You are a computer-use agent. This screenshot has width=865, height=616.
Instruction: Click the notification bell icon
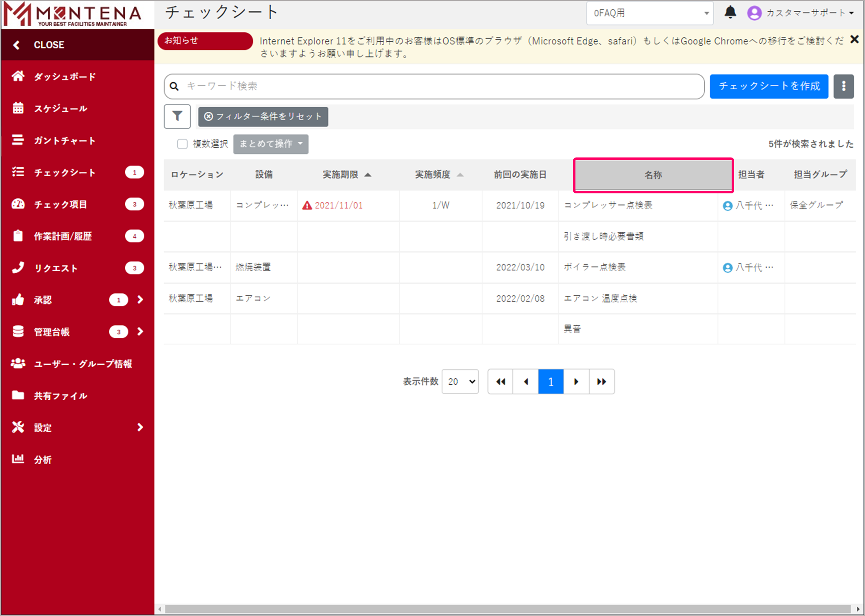[730, 12]
